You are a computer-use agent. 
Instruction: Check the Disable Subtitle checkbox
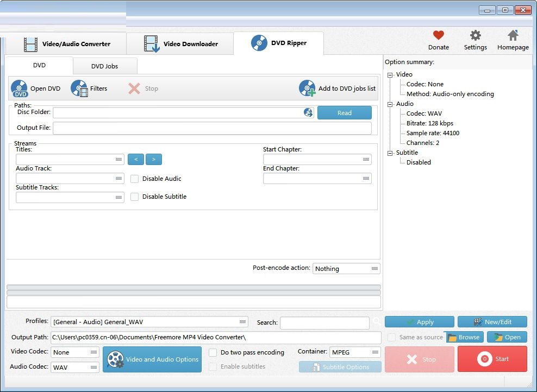point(135,197)
